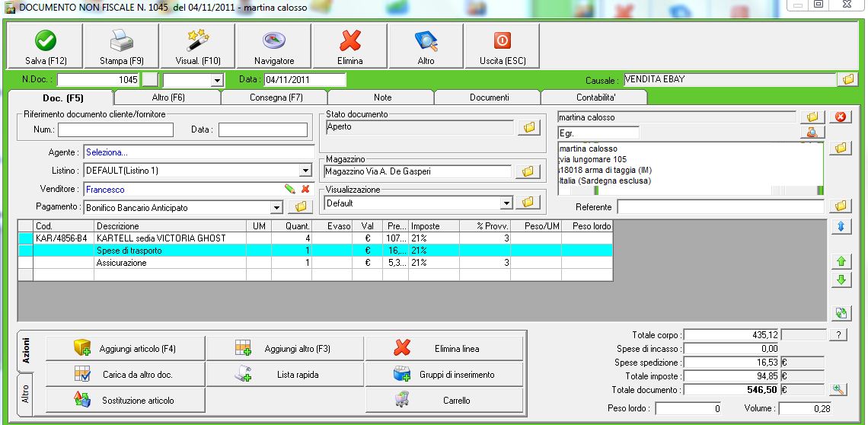Open customer card person icon next to Egr.
The height and width of the screenshot is (425, 868).
812,133
